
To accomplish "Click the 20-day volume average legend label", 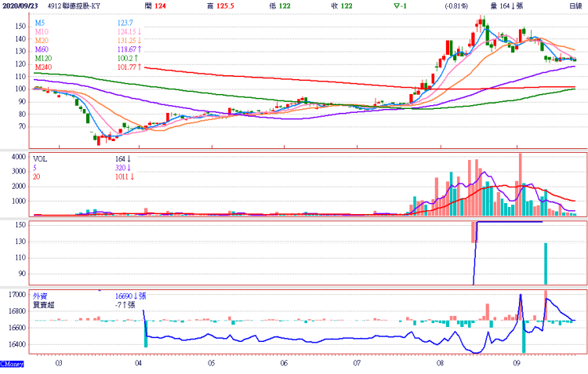I will pyautogui.click(x=37, y=176).
